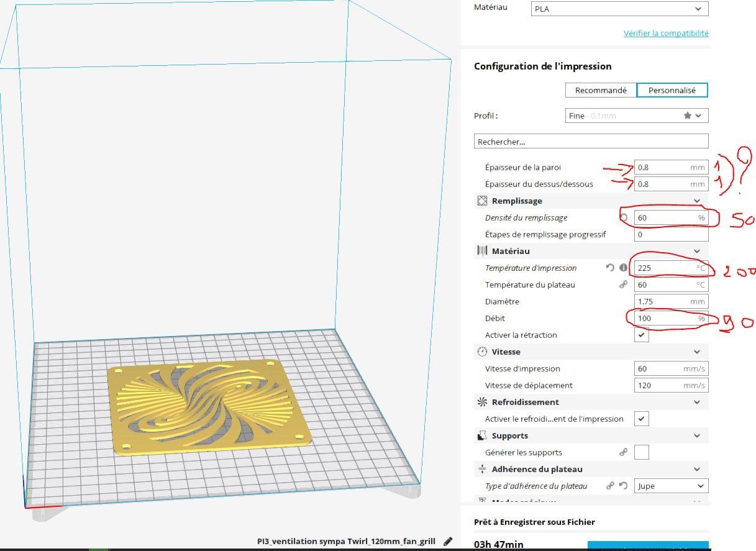Click the star icon in the Profil field
The height and width of the screenshot is (551, 756).
click(x=688, y=116)
